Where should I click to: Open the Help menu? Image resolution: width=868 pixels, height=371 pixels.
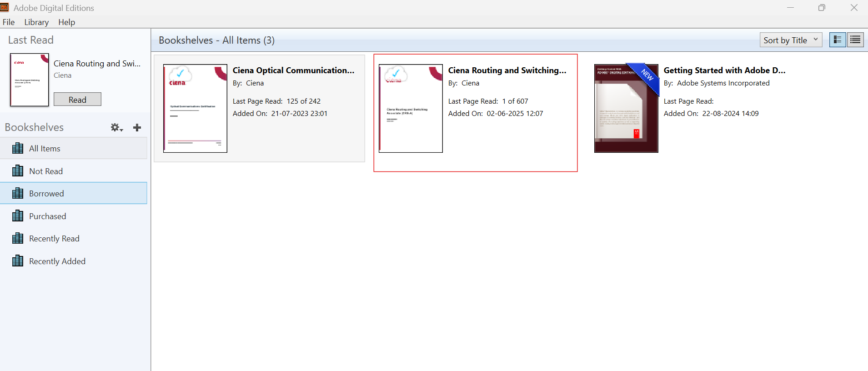tap(66, 22)
